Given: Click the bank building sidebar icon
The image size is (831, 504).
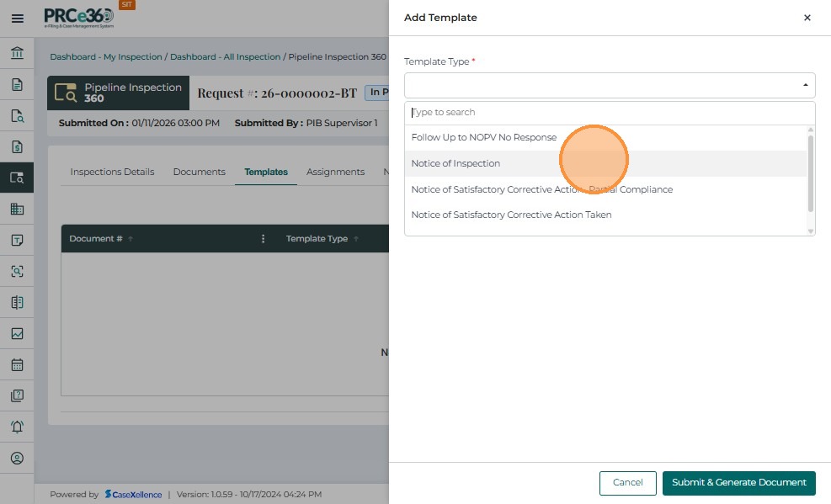Looking at the screenshot, I should coord(17,53).
